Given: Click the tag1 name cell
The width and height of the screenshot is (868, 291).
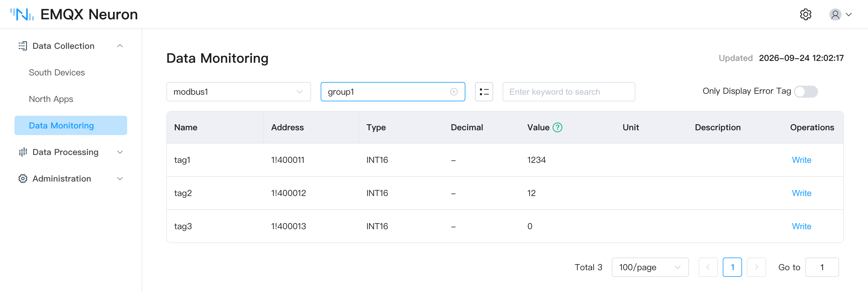Looking at the screenshot, I should click(182, 160).
